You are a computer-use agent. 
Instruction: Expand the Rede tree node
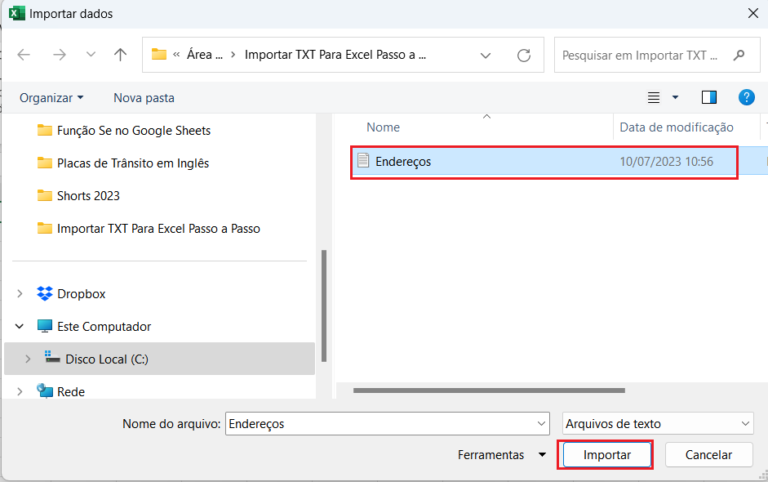click(21, 391)
